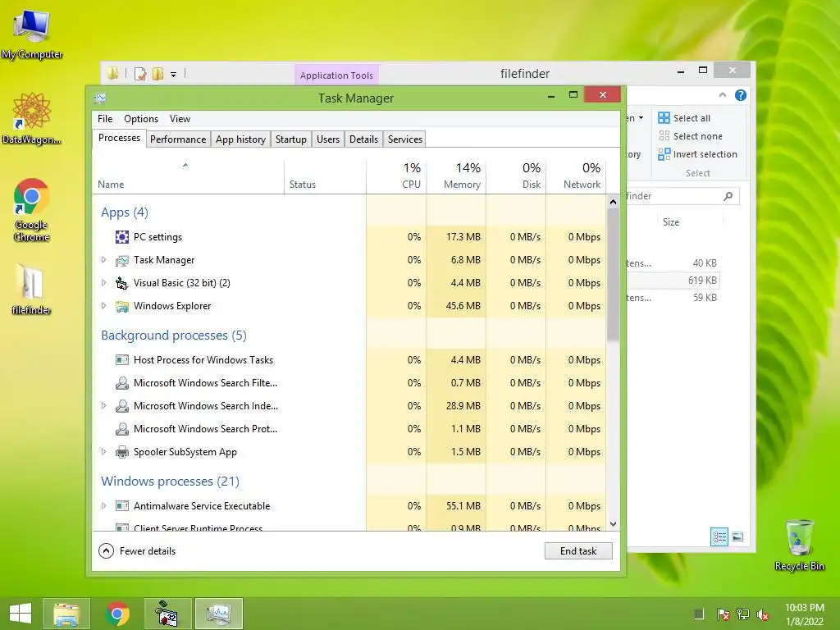Click the End task button
Viewport: 840px width, 630px height.
coord(578,551)
